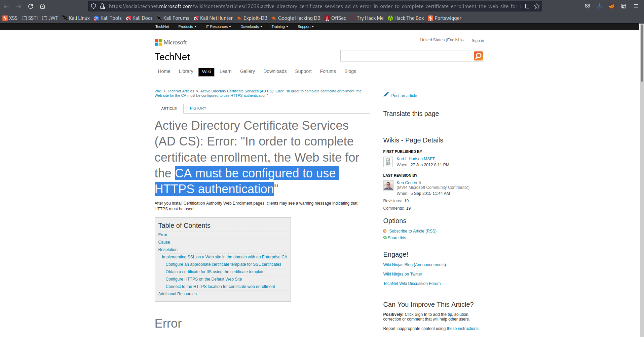Show site security padlock info

point(103,6)
